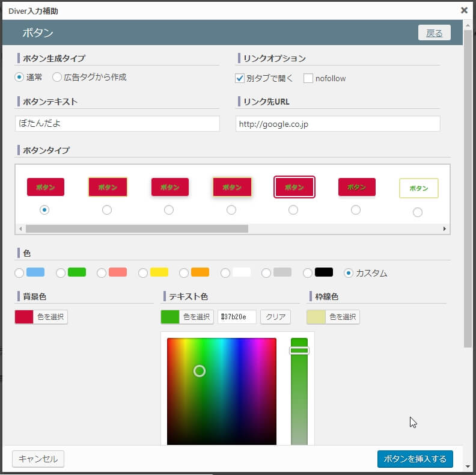Open the 背景色 color picker
The height and width of the screenshot is (475, 476).
point(41,317)
